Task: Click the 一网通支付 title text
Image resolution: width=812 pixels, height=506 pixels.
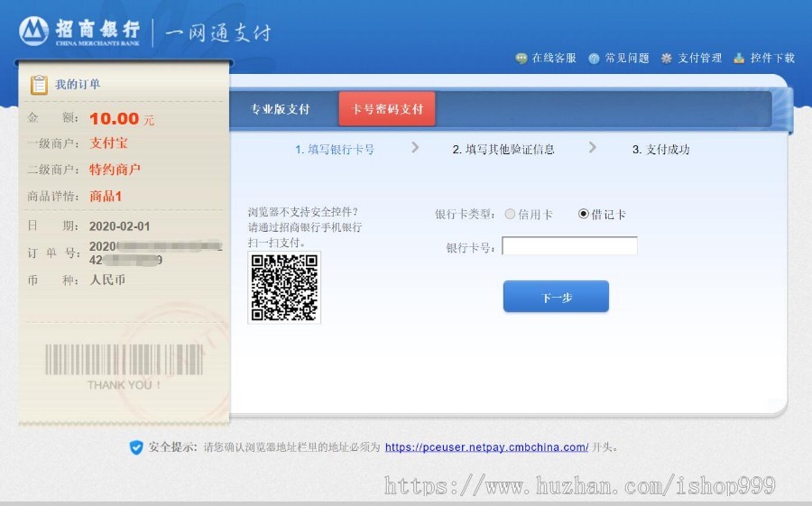Action: pyautogui.click(x=218, y=32)
